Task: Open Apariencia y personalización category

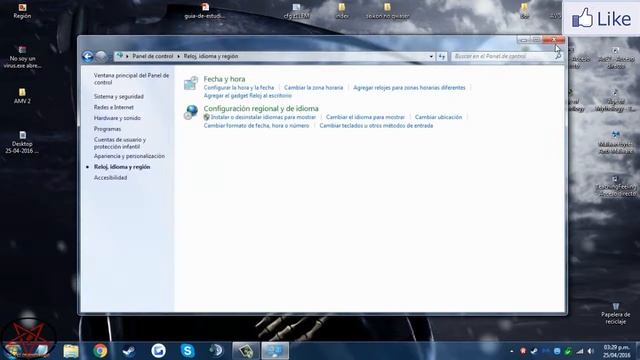Action: (129, 156)
